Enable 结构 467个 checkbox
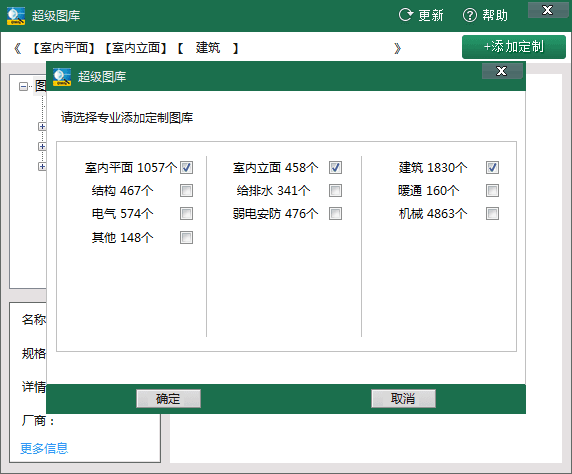The height and width of the screenshot is (474, 572). (186, 190)
